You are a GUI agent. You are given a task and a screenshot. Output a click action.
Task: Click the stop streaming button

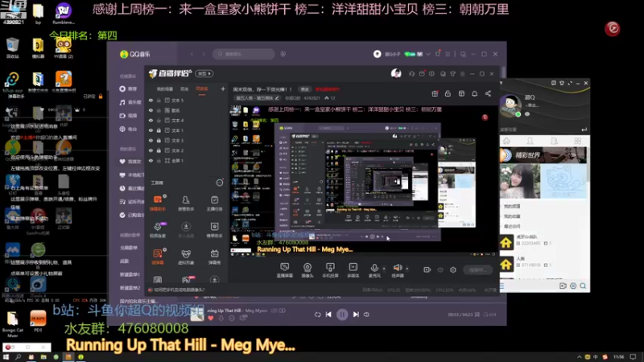[477, 269]
